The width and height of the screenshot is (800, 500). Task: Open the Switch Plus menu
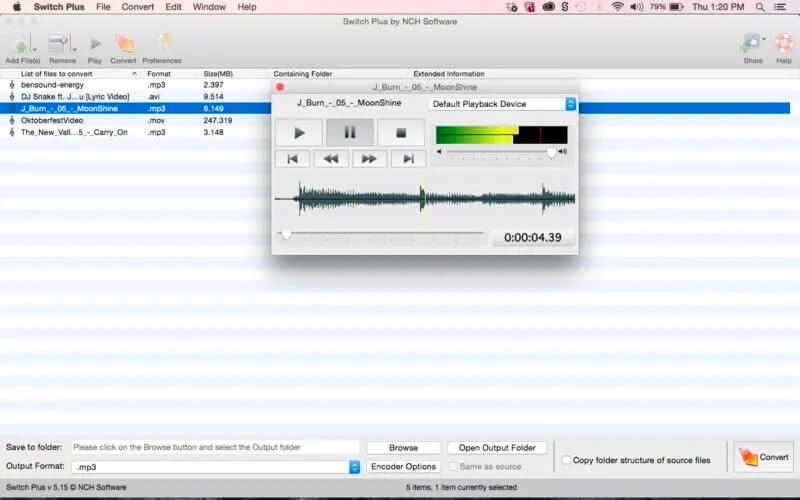coord(59,7)
